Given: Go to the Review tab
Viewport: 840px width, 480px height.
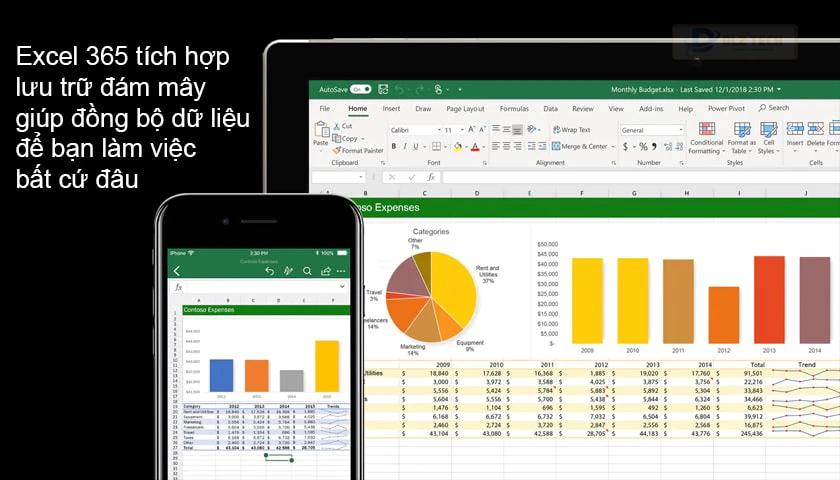Looking at the screenshot, I should coord(583,108).
